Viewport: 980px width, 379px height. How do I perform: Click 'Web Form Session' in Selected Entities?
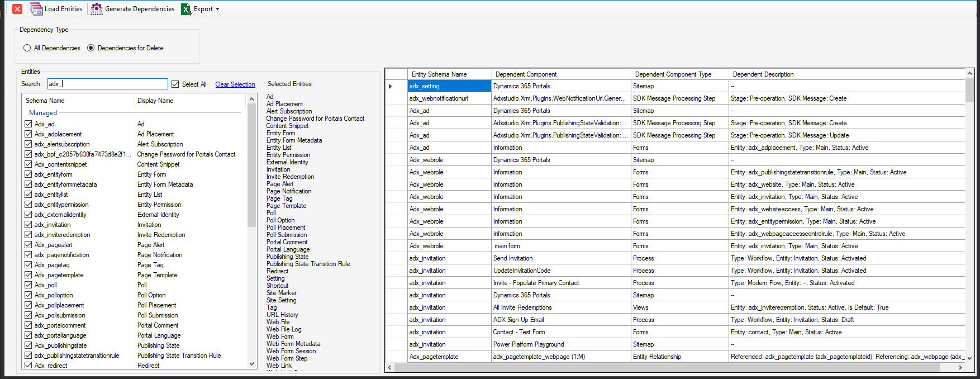tap(291, 351)
